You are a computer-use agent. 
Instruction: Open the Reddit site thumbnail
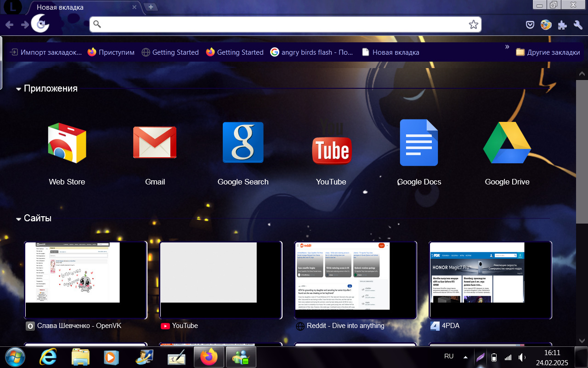[x=355, y=280]
